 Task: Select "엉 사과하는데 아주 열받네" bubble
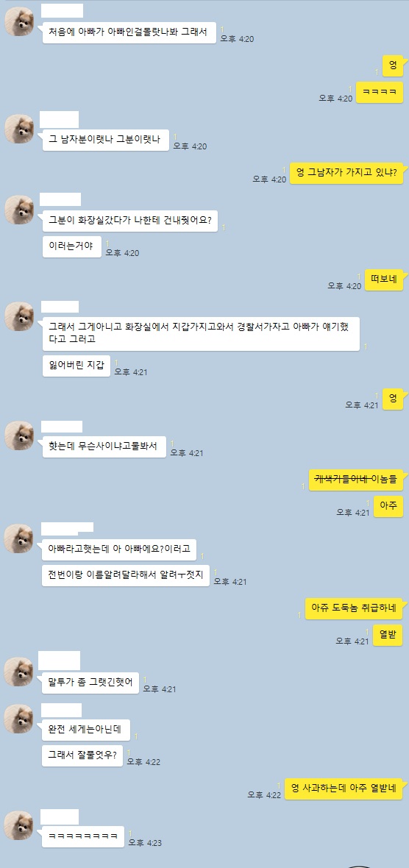click(344, 789)
